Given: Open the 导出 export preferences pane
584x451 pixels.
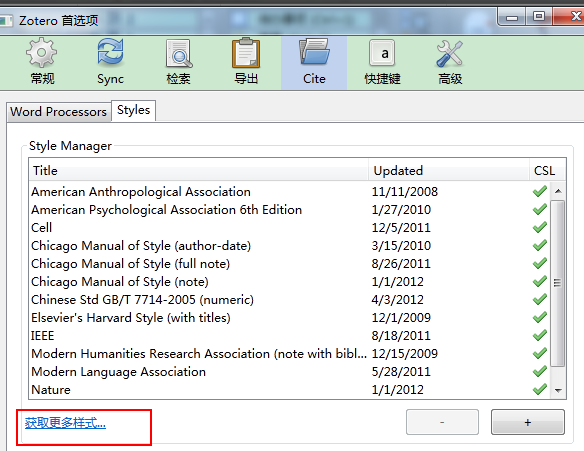Looking at the screenshot, I should pos(246,63).
